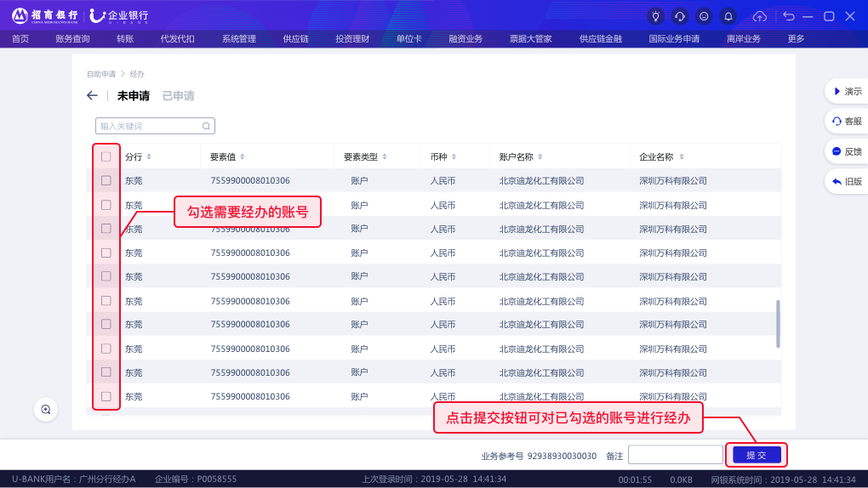This screenshot has width=868, height=488.
Task: Switch to the 已申请 tab
Action: [x=178, y=96]
